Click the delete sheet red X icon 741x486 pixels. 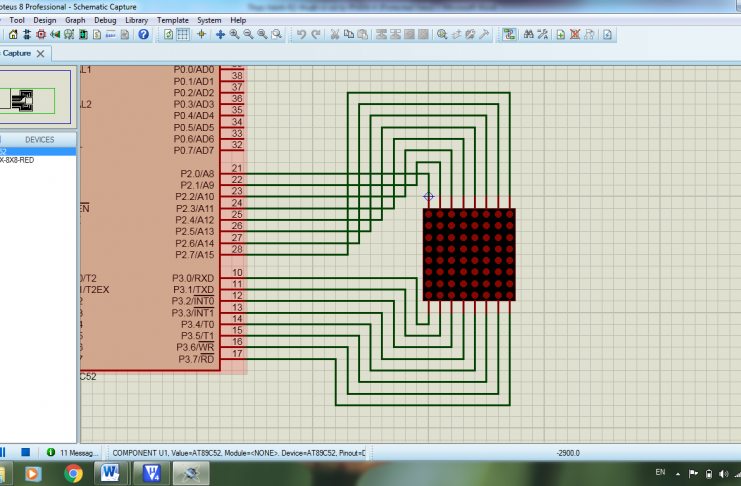[575, 35]
